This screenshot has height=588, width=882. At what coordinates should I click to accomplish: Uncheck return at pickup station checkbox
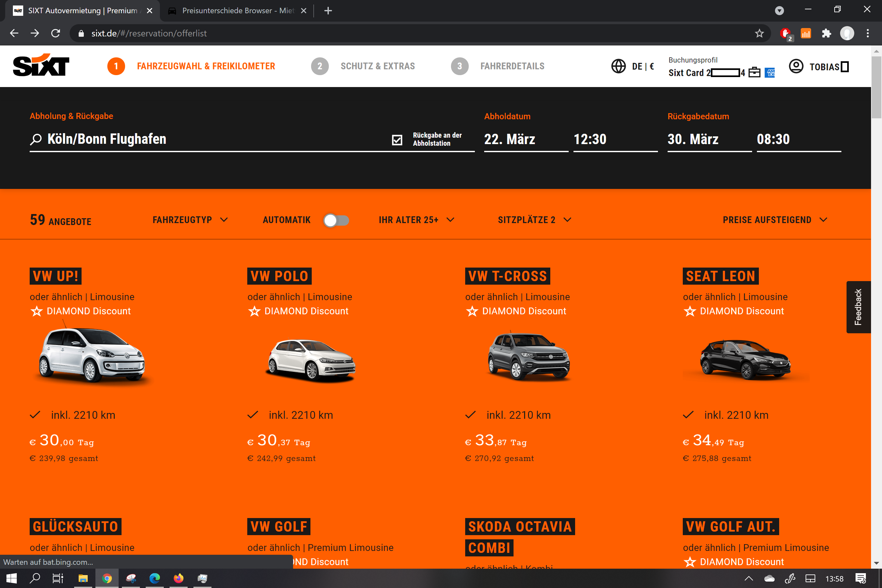(397, 140)
